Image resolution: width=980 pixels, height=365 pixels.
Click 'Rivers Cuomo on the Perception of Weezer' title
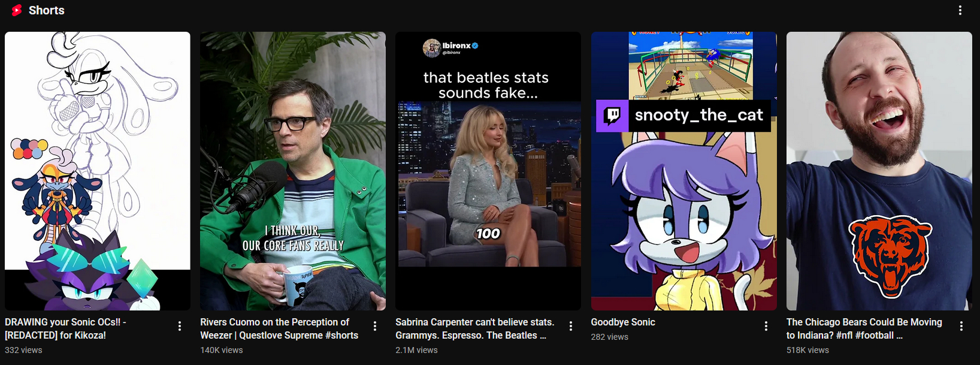279,328
